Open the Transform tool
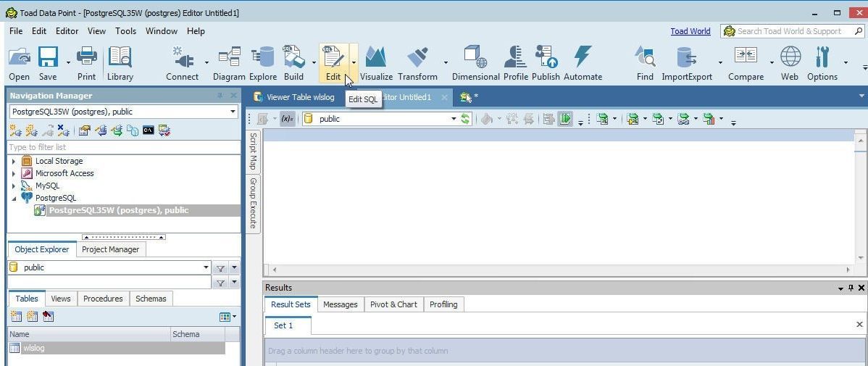Screen dimensions: 868x366 tap(417, 57)
